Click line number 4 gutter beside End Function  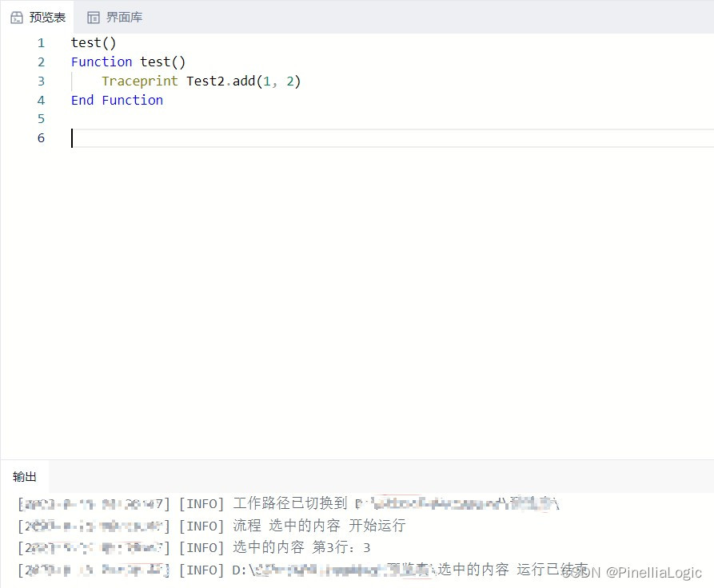[x=41, y=100]
